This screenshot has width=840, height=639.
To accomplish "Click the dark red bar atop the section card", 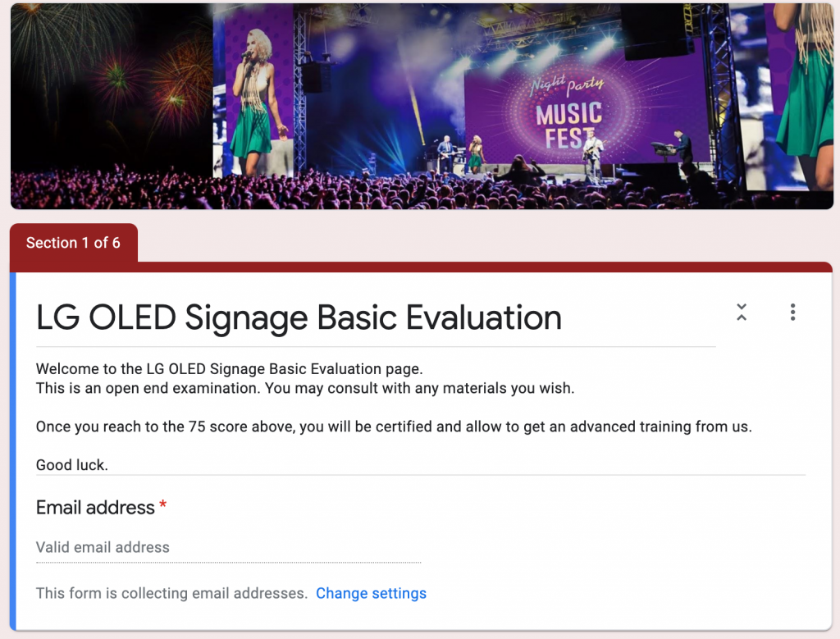I will 492,267.
